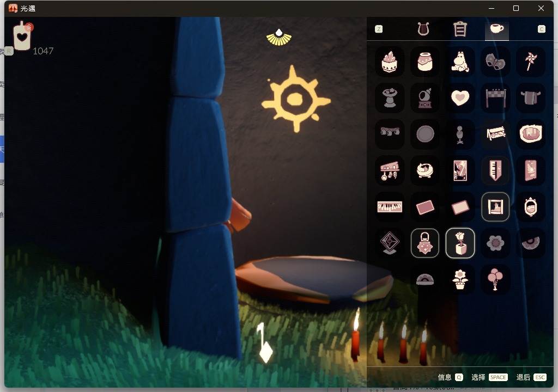Select the piano keyboard prop
This screenshot has height=392, width=558.
(390, 206)
